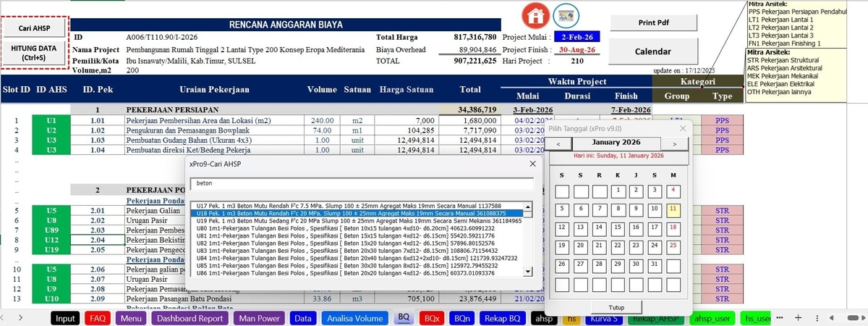Select U83 Beton 20x30 tulangan 7xd12 result
Viewport: 868px width, 326px height.
coord(357,249)
